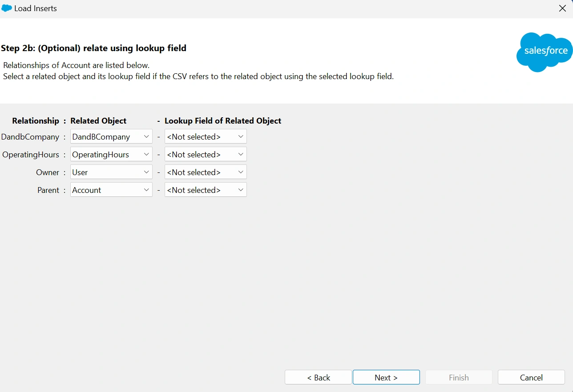The height and width of the screenshot is (392, 573).
Task: Click the disabled Finish button
Action: (x=458, y=377)
